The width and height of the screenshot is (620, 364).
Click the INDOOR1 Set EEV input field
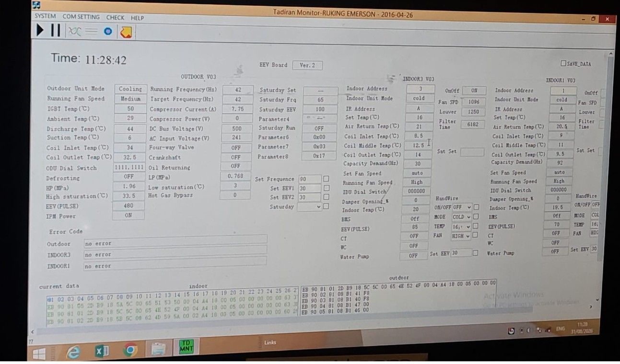pyautogui.click(x=595, y=249)
